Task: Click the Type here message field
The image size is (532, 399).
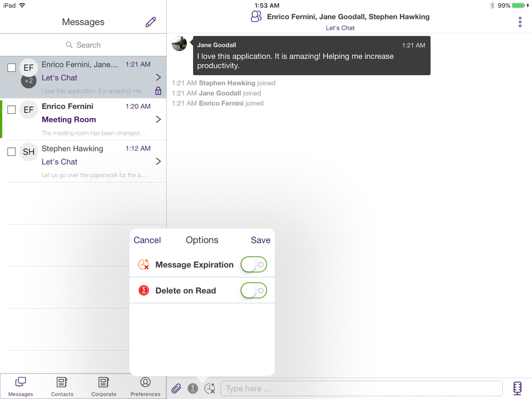Action: pyautogui.click(x=361, y=388)
